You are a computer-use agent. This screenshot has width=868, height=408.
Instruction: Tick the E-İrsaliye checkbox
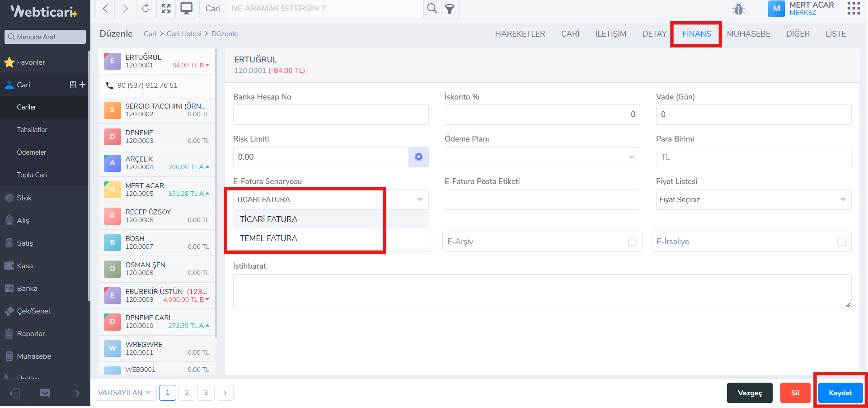pos(841,242)
